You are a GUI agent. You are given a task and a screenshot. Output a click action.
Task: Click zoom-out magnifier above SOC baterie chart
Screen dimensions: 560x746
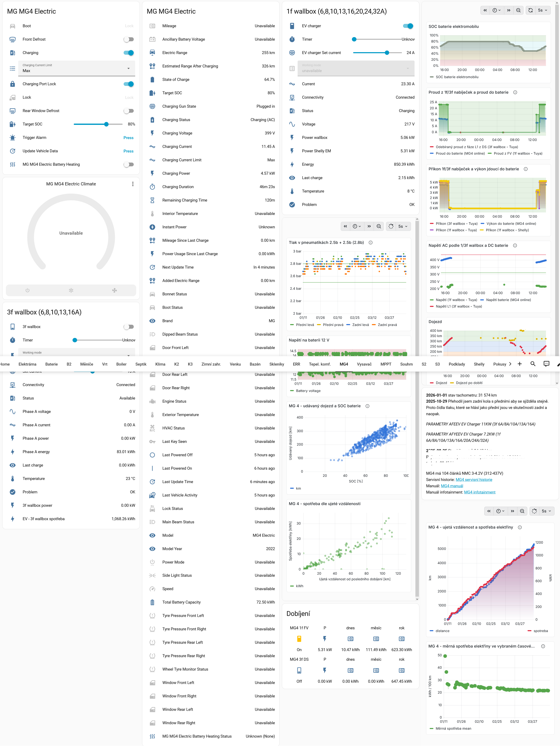click(519, 10)
